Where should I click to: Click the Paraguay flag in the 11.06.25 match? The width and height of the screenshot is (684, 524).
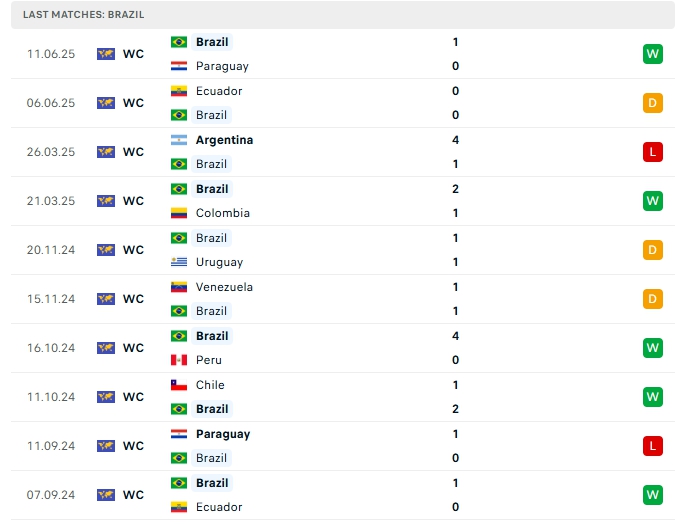(x=179, y=66)
